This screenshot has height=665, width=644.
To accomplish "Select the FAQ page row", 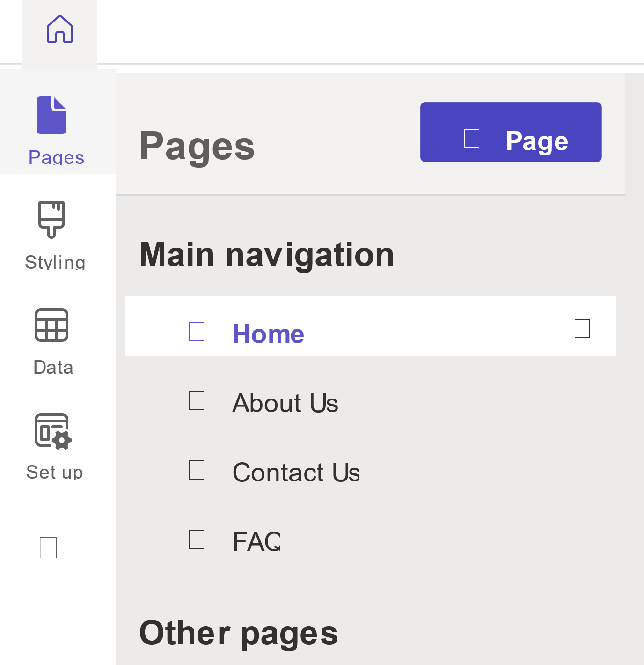I will tap(256, 541).
